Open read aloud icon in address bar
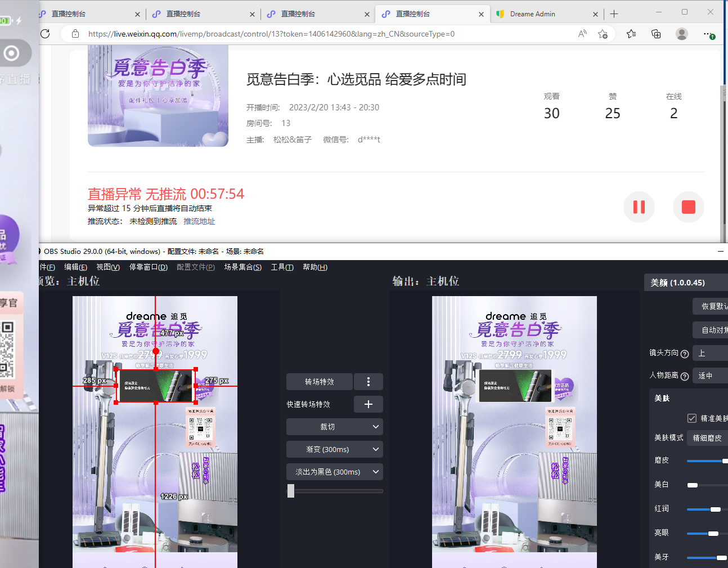 (x=582, y=34)
